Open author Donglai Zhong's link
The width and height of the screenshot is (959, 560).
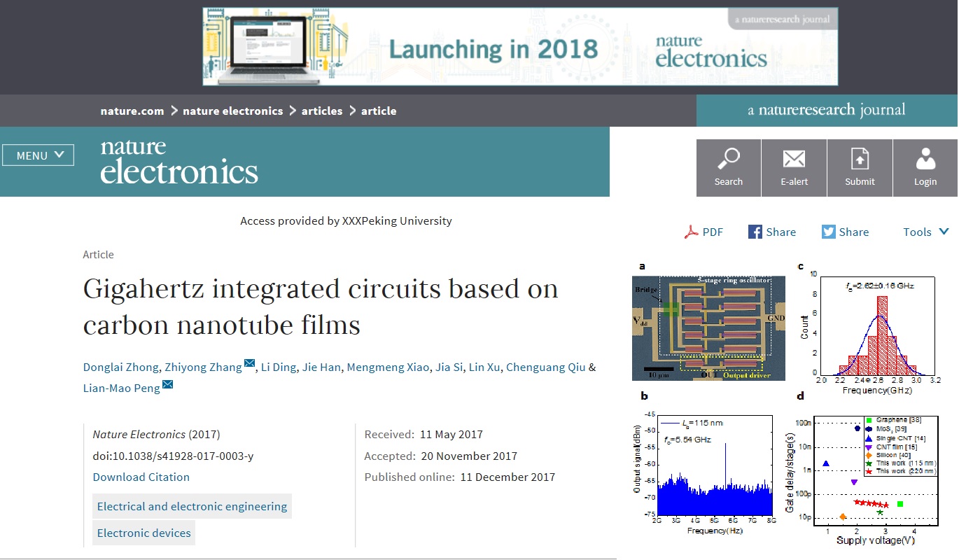tap(120, 367)
